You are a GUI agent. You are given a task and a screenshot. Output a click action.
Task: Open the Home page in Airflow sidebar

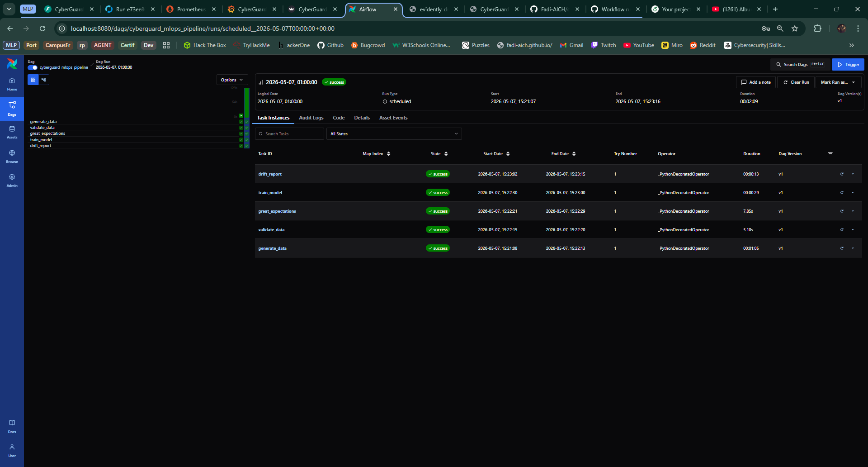tap(12, 84)
